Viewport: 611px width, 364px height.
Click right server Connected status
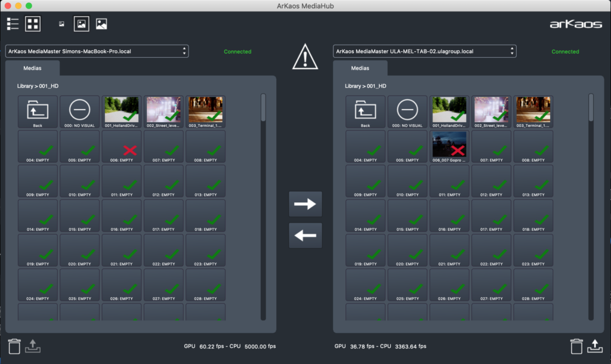pyautogui.click(x=566, y=51)
